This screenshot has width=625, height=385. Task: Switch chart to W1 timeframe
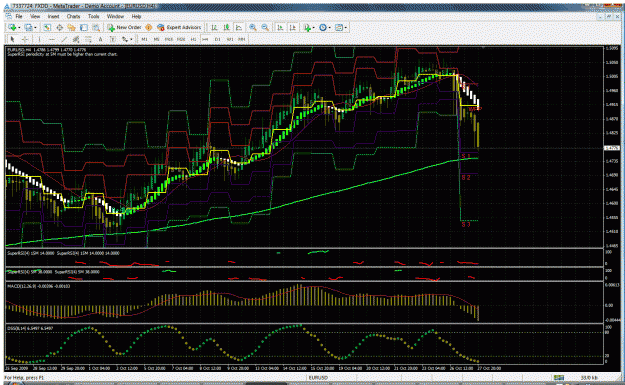point(230,39)
